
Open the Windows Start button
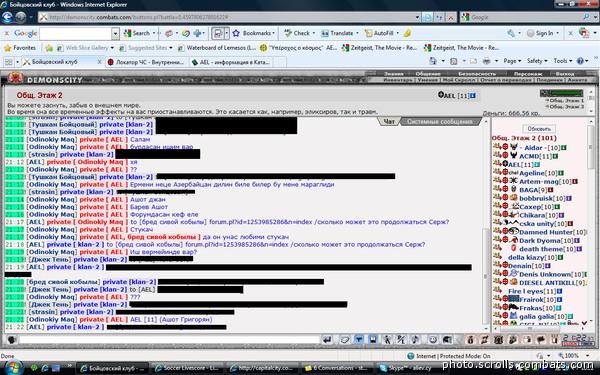[x=12, y=368]
